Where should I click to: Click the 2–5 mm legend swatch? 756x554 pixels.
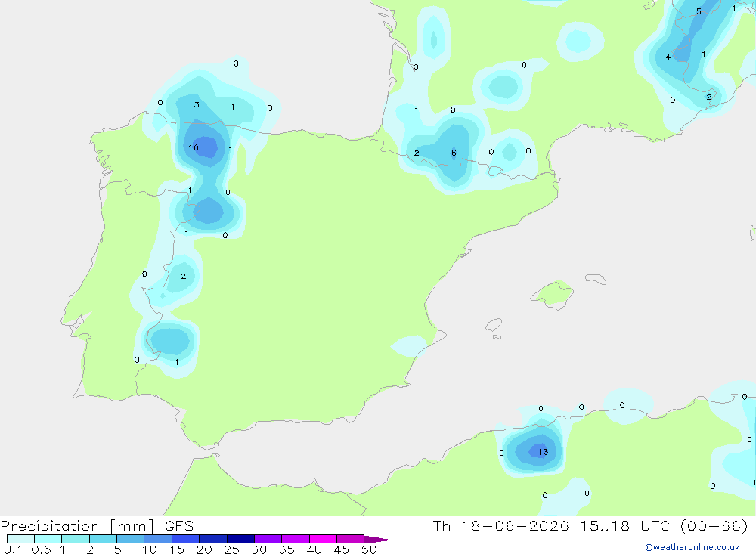(103, 539)
